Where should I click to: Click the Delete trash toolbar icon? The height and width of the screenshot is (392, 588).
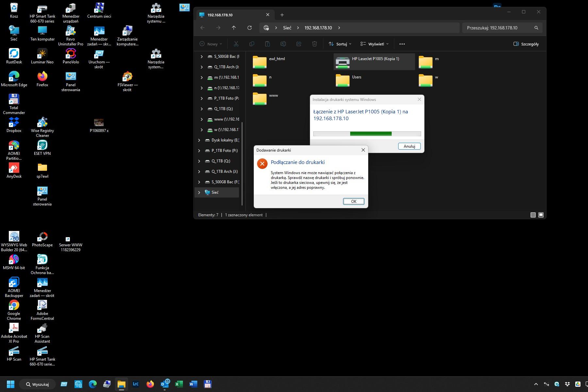314,44
